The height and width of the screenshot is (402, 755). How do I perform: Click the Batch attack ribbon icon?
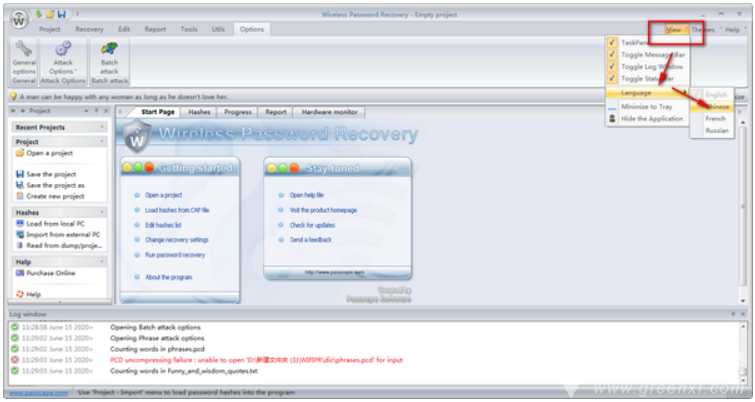(x=109, y=49)
